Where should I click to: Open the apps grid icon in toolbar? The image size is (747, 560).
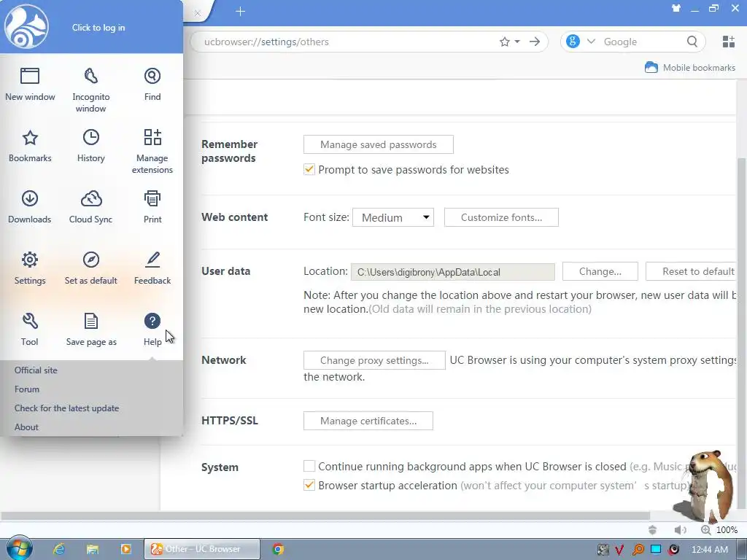click(729, 42)
